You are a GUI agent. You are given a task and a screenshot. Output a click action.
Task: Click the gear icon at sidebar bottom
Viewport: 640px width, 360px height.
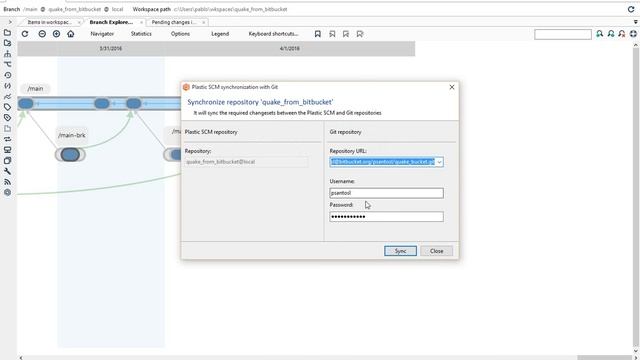point(7,192)
